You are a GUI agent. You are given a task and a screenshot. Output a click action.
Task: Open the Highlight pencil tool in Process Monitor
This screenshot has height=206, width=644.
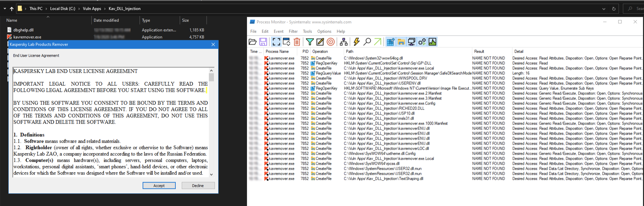coord(320,42)
